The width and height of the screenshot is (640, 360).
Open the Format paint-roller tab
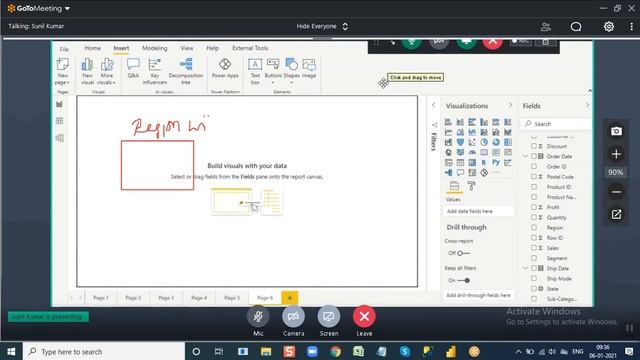(x=471, y=186)
